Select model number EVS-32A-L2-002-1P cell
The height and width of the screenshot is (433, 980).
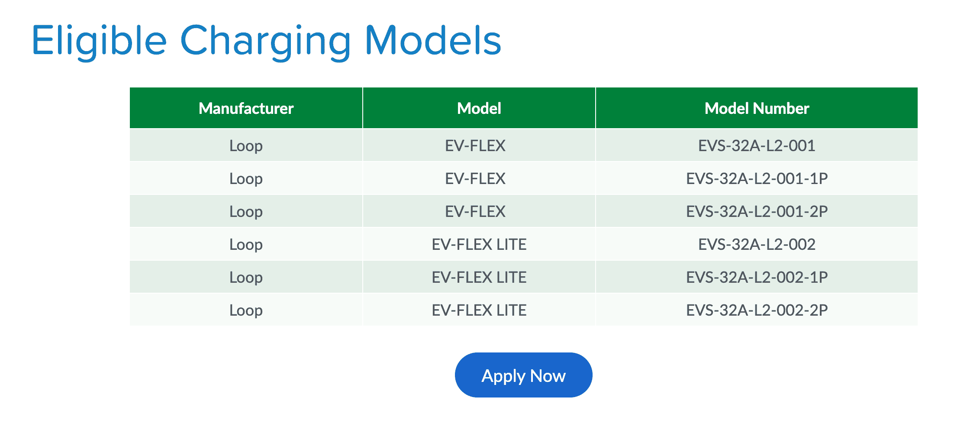coord(756,277)
